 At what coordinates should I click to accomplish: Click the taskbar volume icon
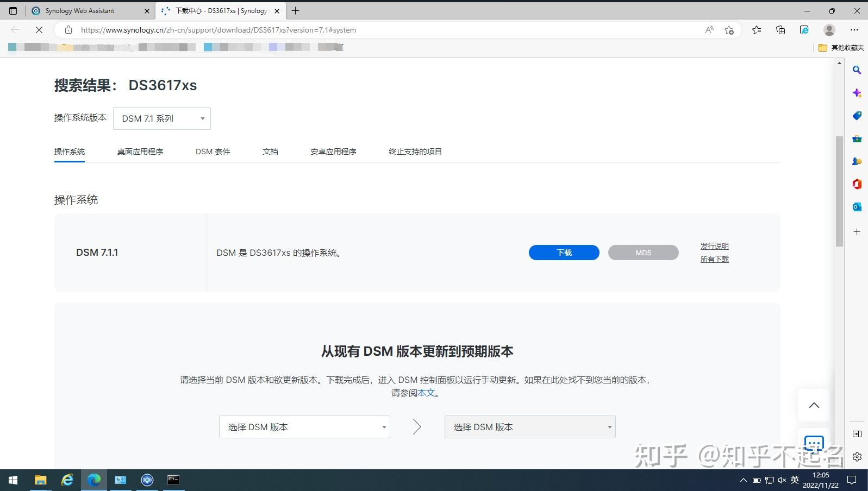point(782,480)
